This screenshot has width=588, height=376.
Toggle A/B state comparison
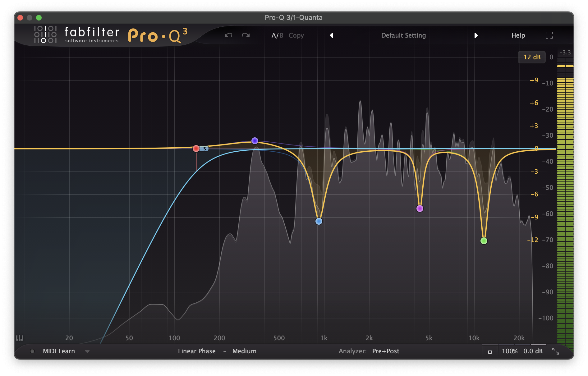pos(277,35)
